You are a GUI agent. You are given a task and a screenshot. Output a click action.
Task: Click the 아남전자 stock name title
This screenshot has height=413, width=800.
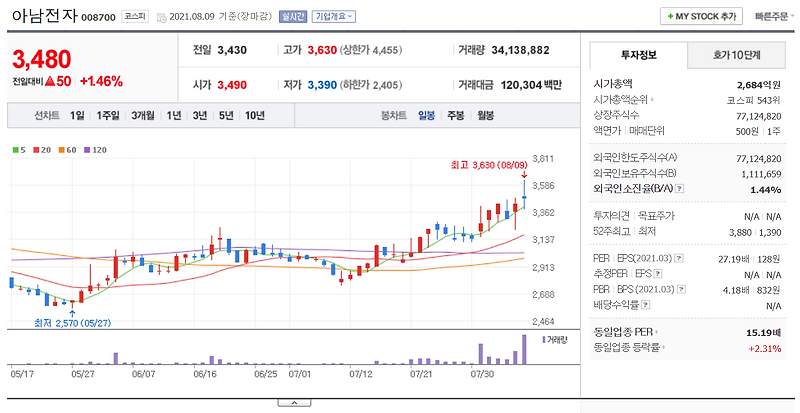(x=44, y=16)
